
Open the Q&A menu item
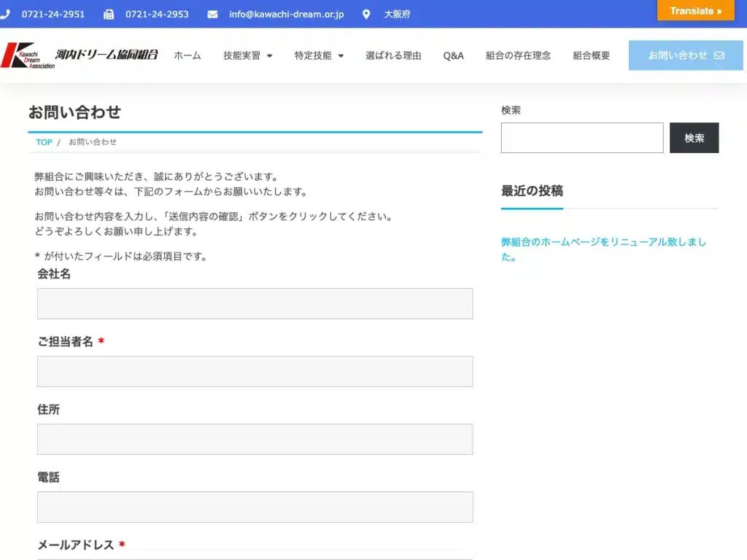click(453, 55)
